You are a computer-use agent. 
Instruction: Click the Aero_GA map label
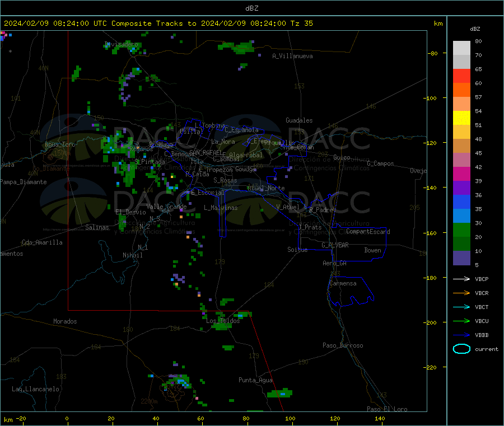(335, 263)
